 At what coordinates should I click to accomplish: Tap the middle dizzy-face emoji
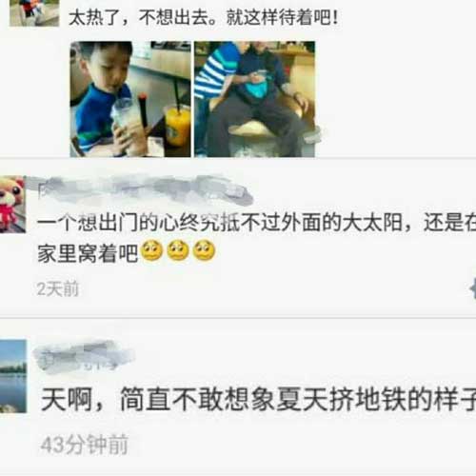[178, 250]
